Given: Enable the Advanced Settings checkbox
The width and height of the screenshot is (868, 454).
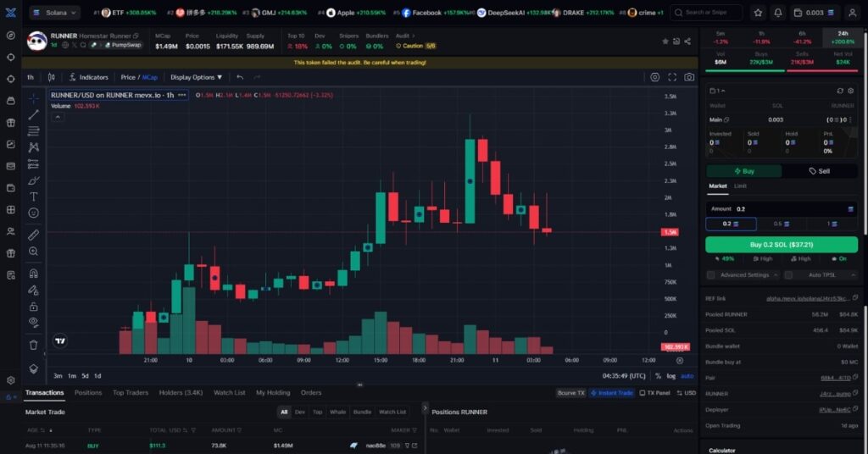Looking at the screenshot, I should tap(711, 274).
